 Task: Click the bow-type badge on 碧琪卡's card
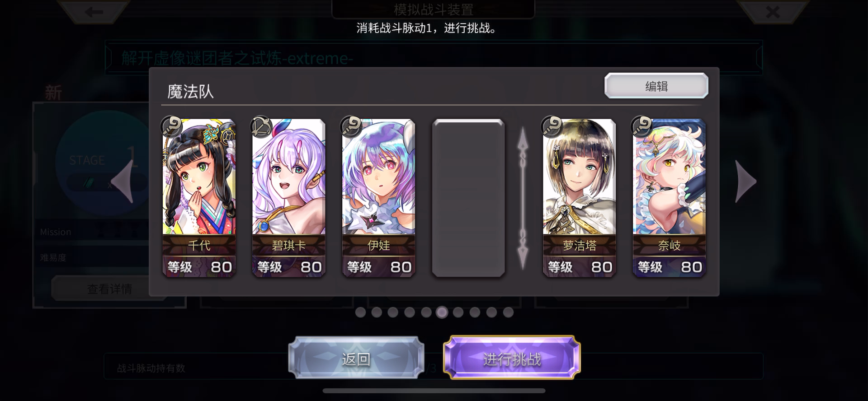click(x=262, y=126)
